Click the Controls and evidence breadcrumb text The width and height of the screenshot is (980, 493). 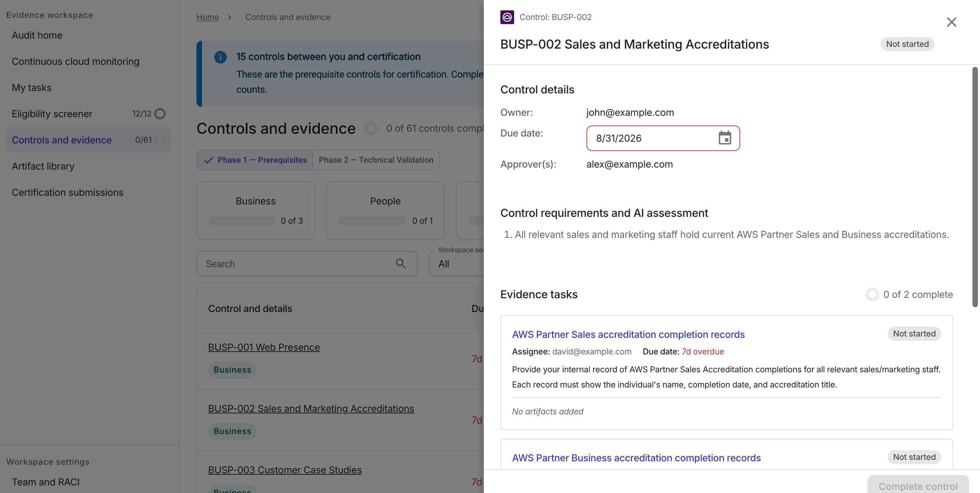point(288,17)
